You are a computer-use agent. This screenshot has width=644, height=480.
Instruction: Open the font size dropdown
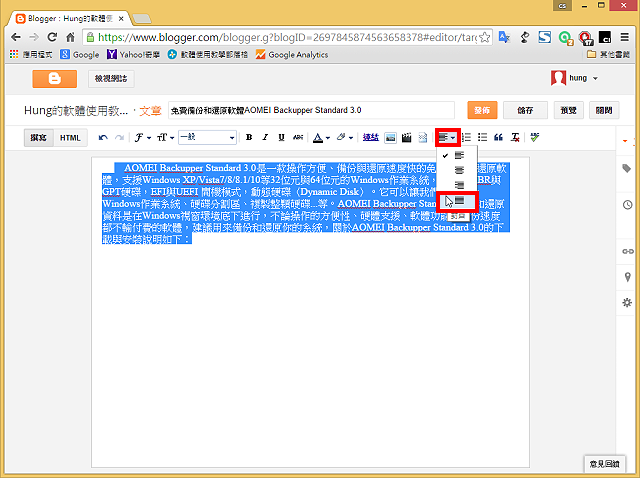pyautogui.click(x=166, y=138)
